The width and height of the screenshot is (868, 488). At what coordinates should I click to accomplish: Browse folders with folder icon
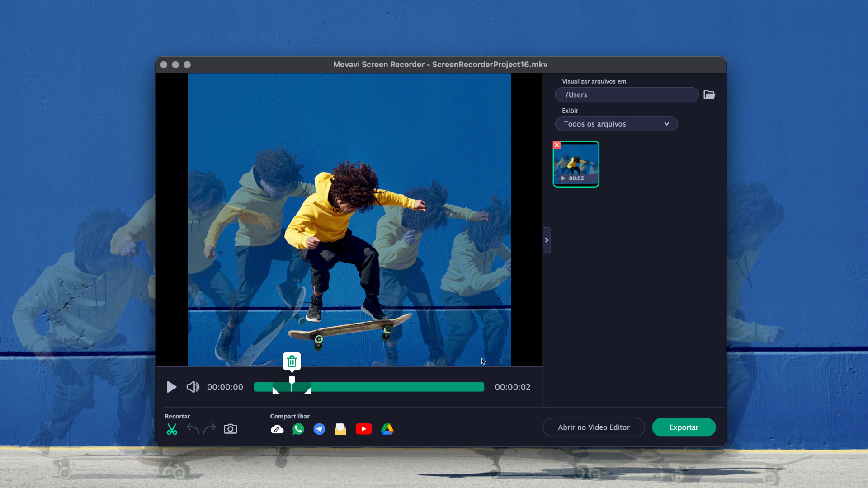click(x=709, y=95)
